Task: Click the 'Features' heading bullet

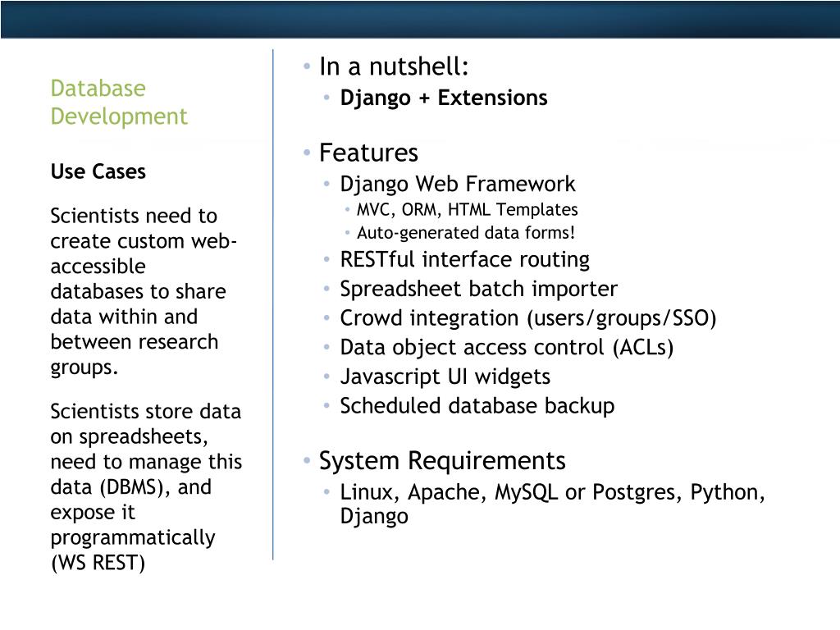Action: (368, 153)
